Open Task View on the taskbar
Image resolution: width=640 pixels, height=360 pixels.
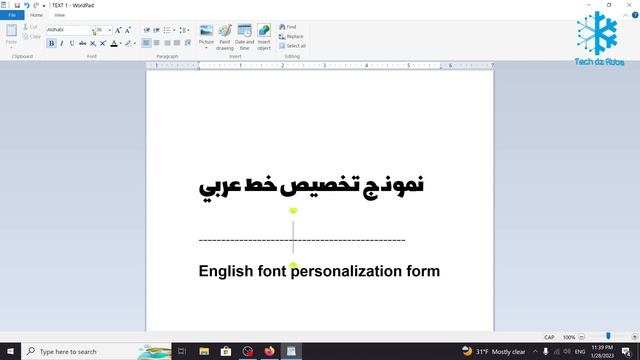point(182,351)
